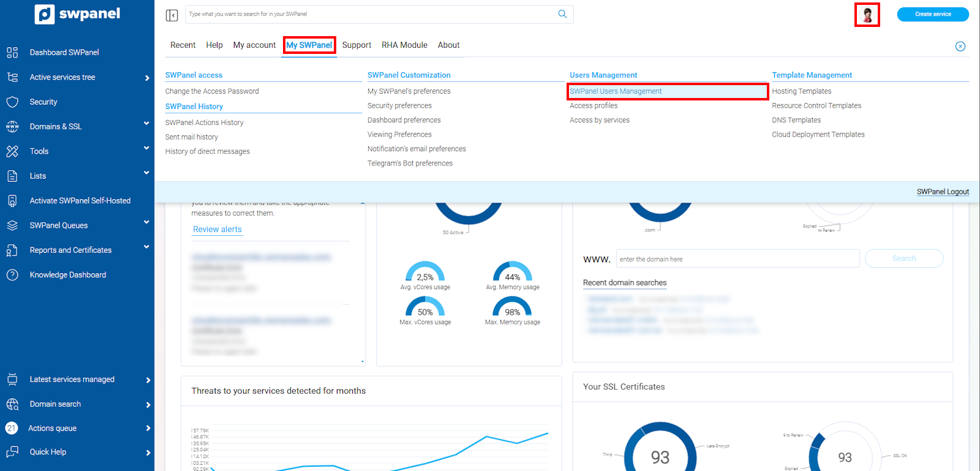The height and width of the screenshot is (471, 980).
Task: Close the dropdown menu with X icon
Action: click(x=960, y=47)
